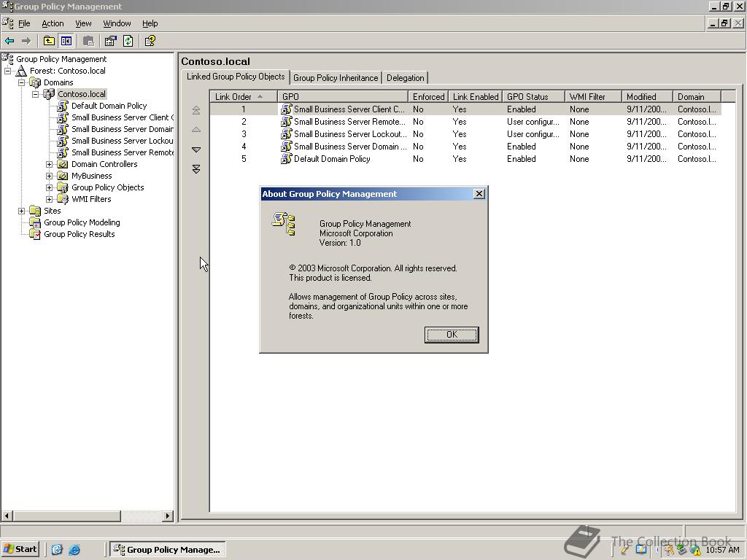Screen dimensions: 747x560
Task: Click the tree pane horizontal scrollbar thumb
Action: (x=66, y=516)
